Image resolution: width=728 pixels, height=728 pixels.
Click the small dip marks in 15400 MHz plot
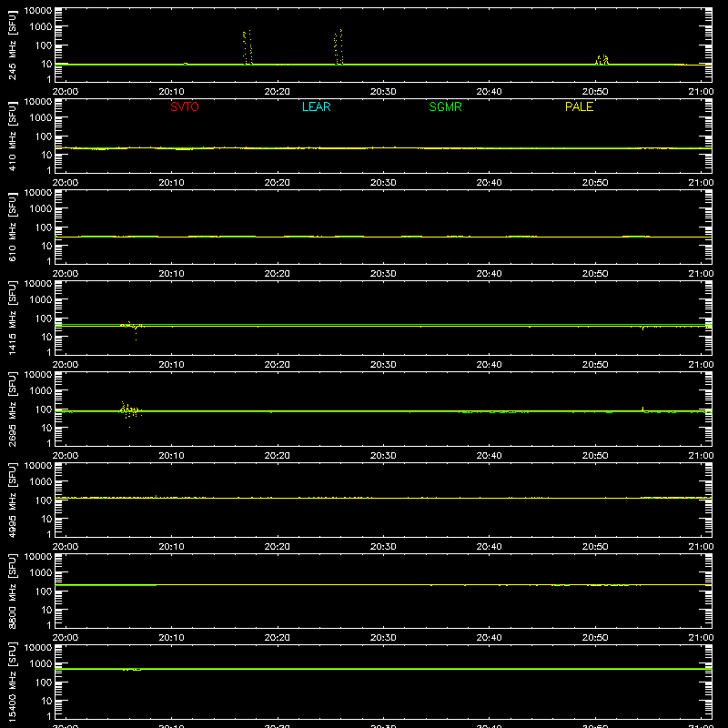coord(132,670)
